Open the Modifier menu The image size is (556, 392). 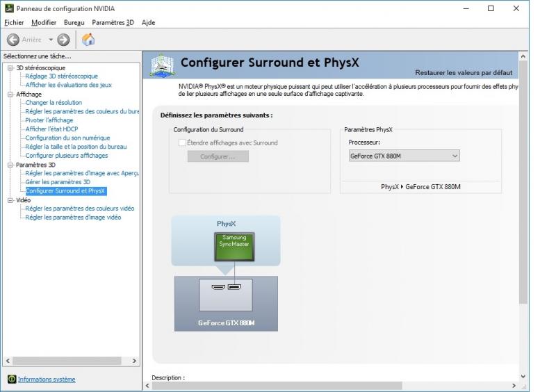click(x=44, y=22)
